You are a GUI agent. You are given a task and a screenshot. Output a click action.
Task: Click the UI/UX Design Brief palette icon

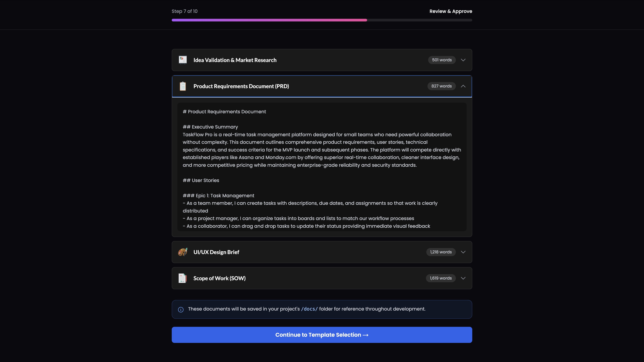183,252
